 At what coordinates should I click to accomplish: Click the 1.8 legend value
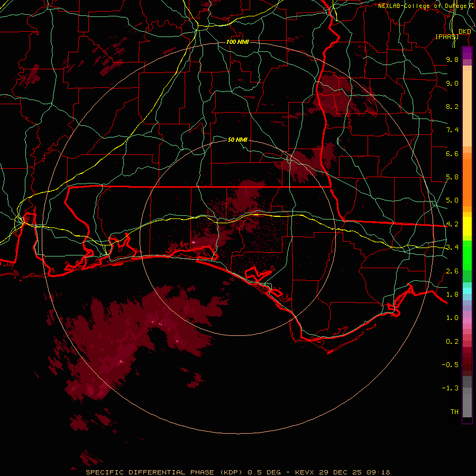pos(452,295)
